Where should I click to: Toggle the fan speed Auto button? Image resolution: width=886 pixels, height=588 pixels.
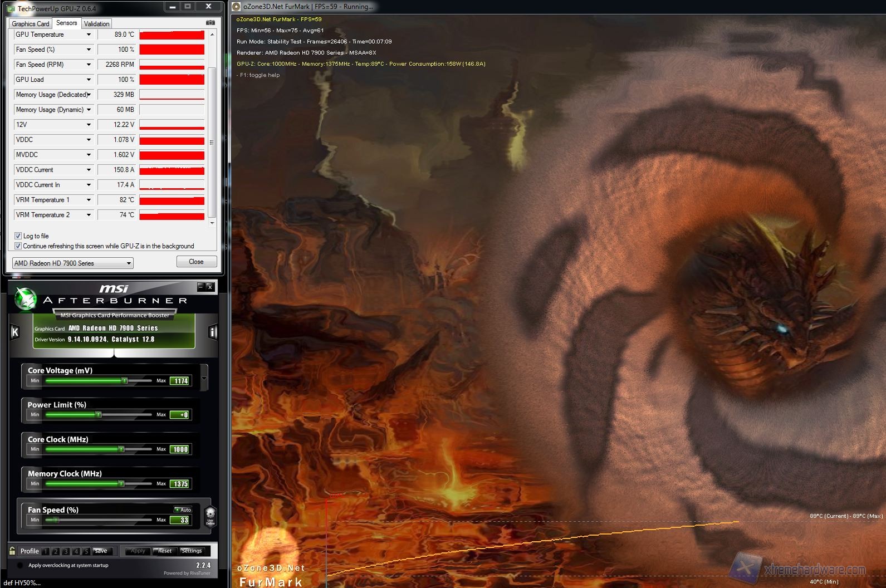183,509
